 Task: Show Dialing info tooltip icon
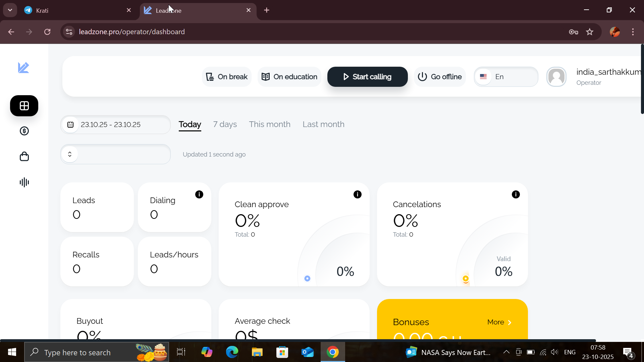click(x=199, y=194)
